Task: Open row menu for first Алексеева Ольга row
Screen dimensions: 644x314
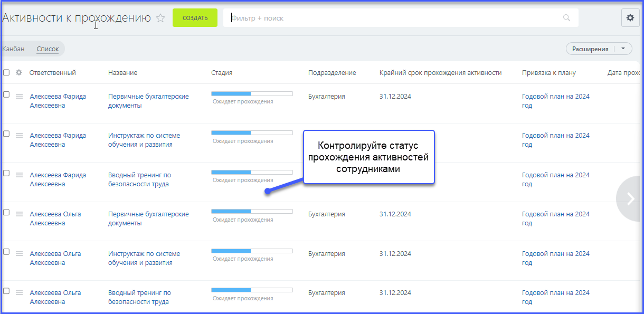Action: 19,214
